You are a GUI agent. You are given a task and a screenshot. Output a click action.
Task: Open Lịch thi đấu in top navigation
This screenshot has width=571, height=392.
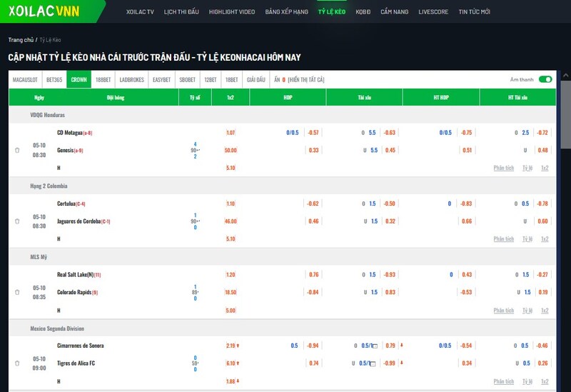pos(180,12)
